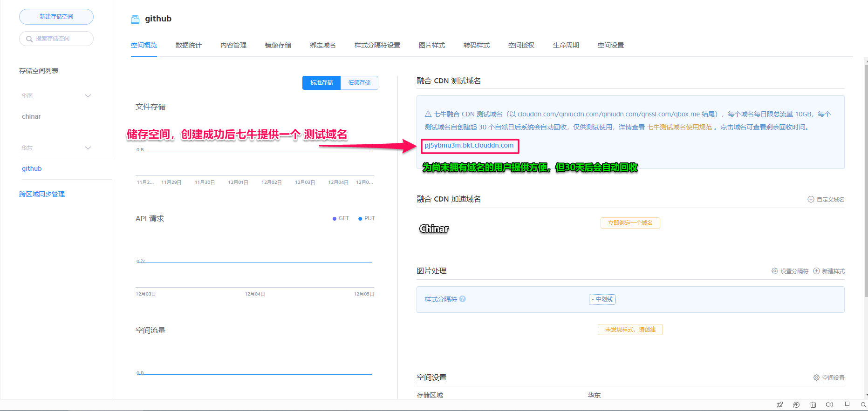Click the 空间流量 chart title
Screen dimensions: 868x411
pyautogui.click(x=150, y=330)
